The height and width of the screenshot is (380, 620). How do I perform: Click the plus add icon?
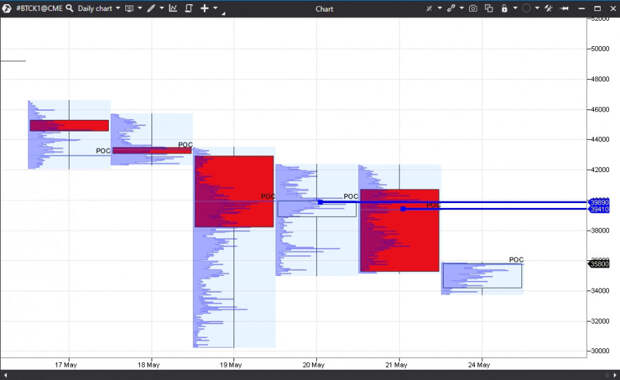[x=204, y=8]
